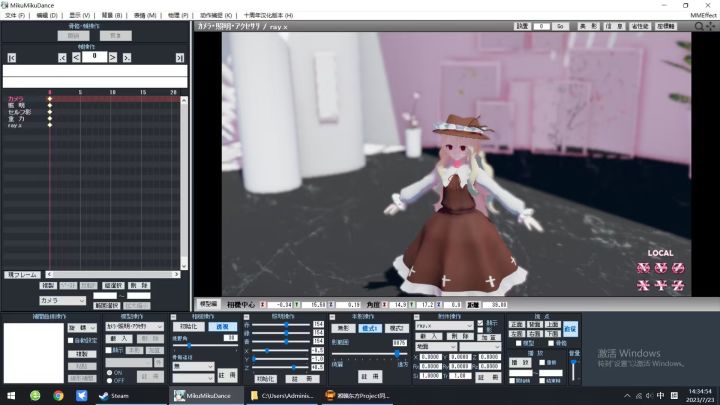This screenshot has width=720, height=405.
Task: Click the play button in the playback panel
Action: [520, 362]
